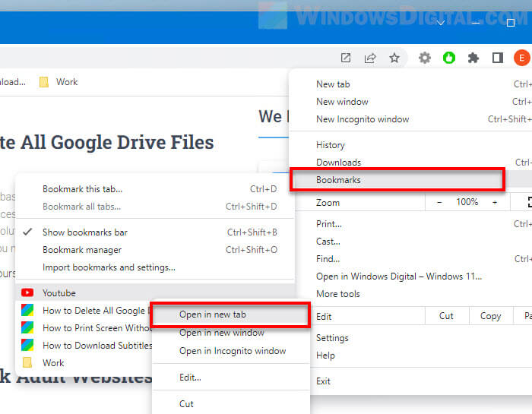532x414 pixels.
Task: Open the gear extension icon
Action: point(424,58)
